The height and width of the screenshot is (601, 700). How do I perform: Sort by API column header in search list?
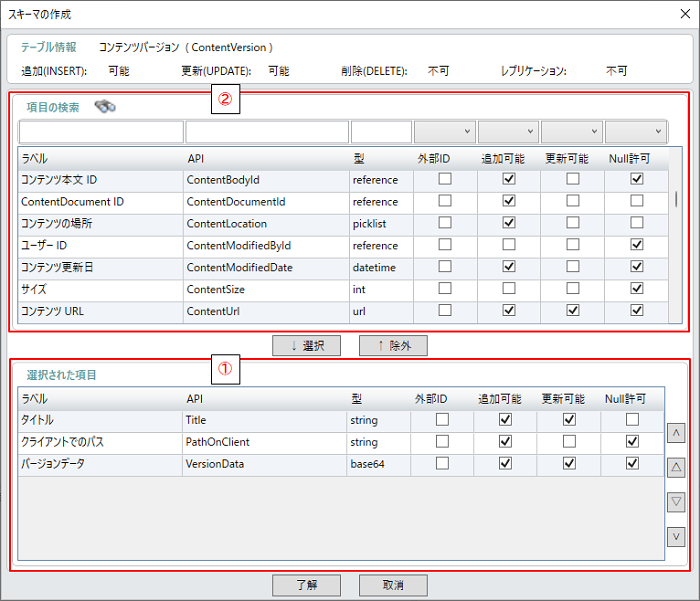pyautogui.click(x=265, y=158)
